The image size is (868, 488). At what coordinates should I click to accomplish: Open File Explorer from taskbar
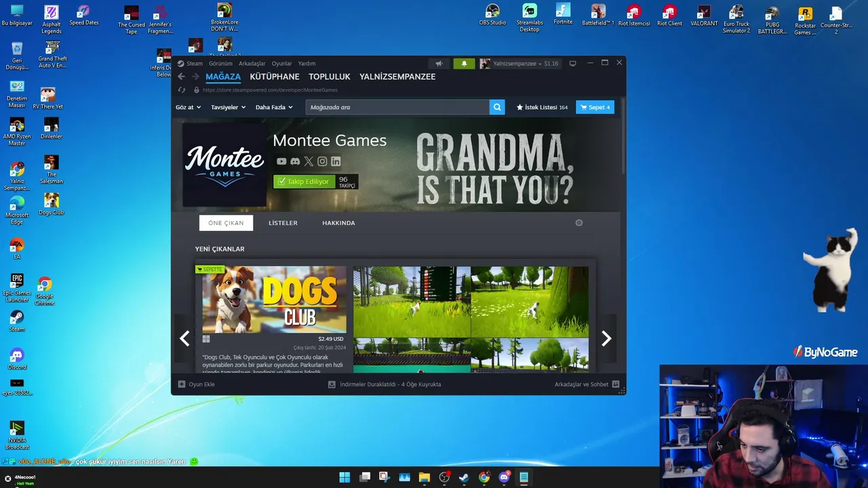click(x=425, y=477)
